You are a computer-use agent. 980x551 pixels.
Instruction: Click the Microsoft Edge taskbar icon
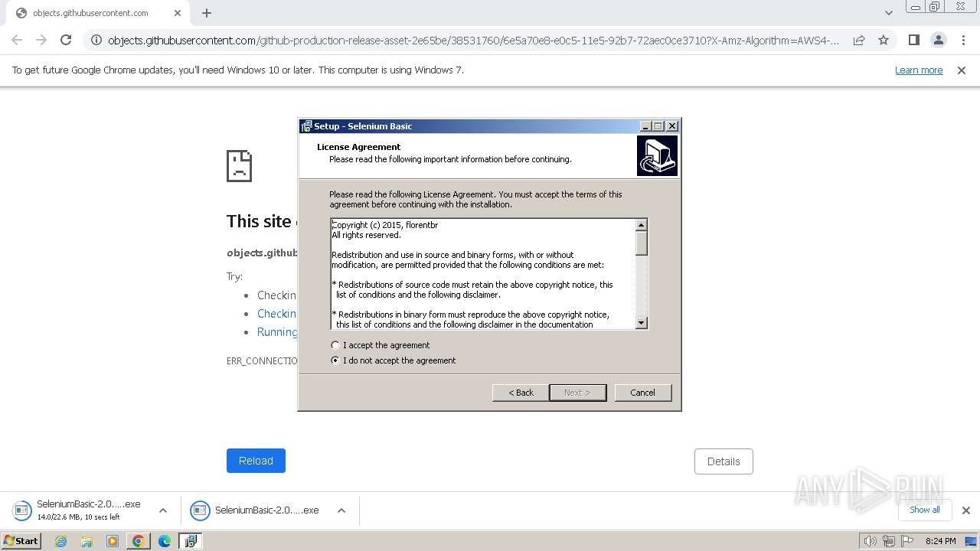pyautogui.click(x=165, y=541)
